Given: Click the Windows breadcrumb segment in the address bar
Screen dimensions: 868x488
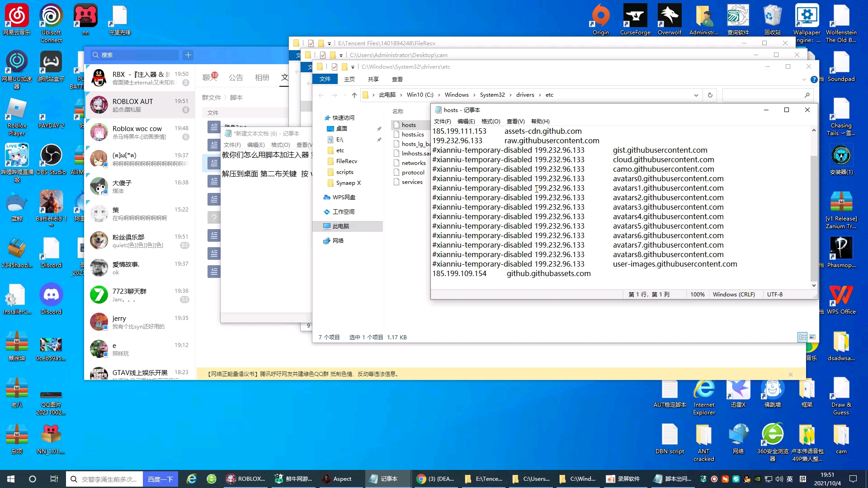Looking at the screenshot, I should click(x=457, y=95).
